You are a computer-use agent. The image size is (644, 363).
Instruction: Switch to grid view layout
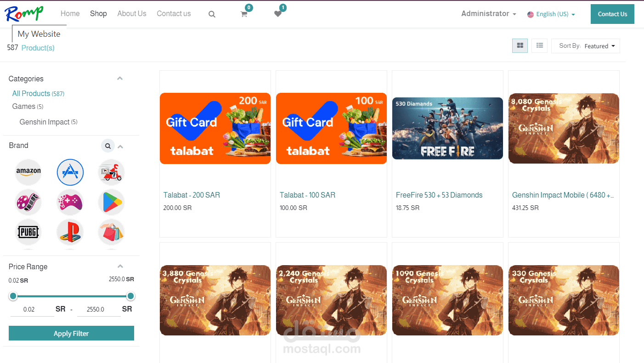pyautogui.click(x=520, y=45)
